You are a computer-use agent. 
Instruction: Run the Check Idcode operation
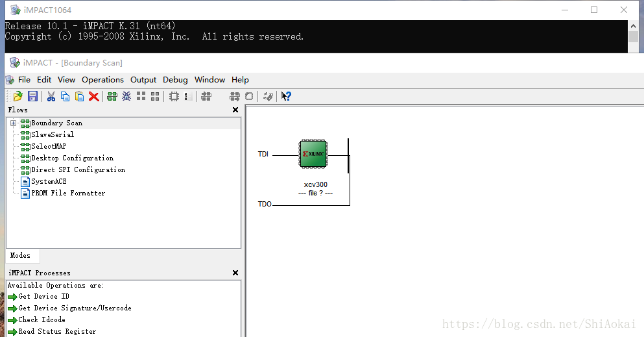[42, 319]
